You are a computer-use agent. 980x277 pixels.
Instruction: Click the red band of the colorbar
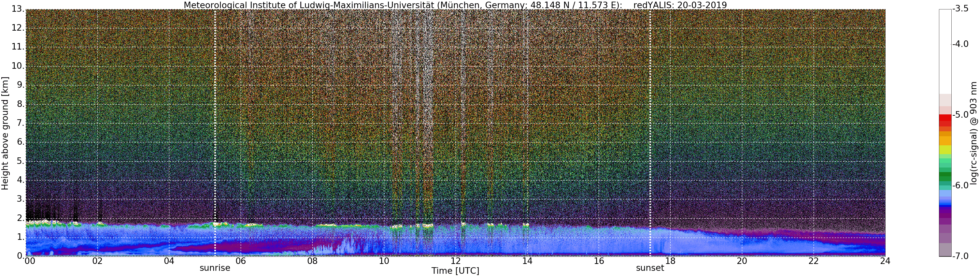point(945,120)
